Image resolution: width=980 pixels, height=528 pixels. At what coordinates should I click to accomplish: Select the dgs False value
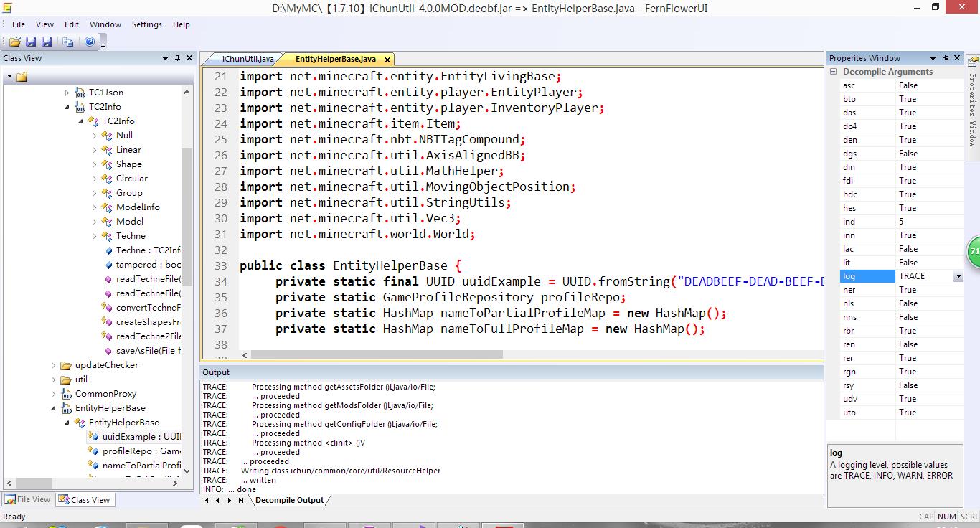(x=930, y=154)
